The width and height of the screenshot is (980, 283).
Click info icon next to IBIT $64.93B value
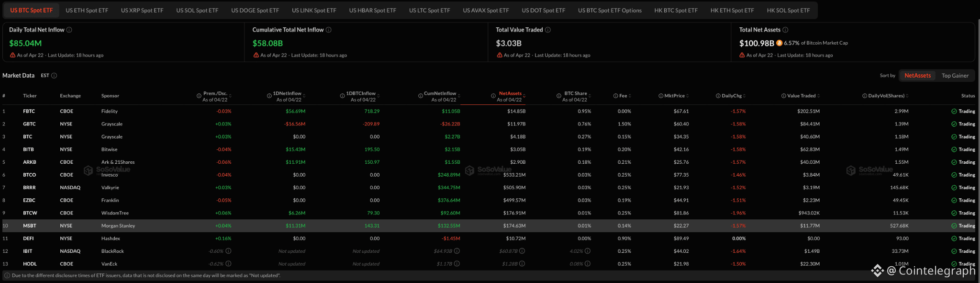(x=457, y=251)
